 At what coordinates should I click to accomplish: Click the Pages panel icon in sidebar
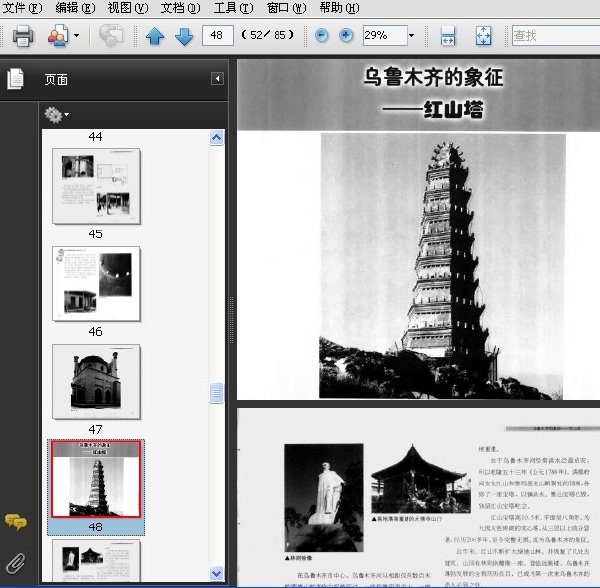(15, 79)
